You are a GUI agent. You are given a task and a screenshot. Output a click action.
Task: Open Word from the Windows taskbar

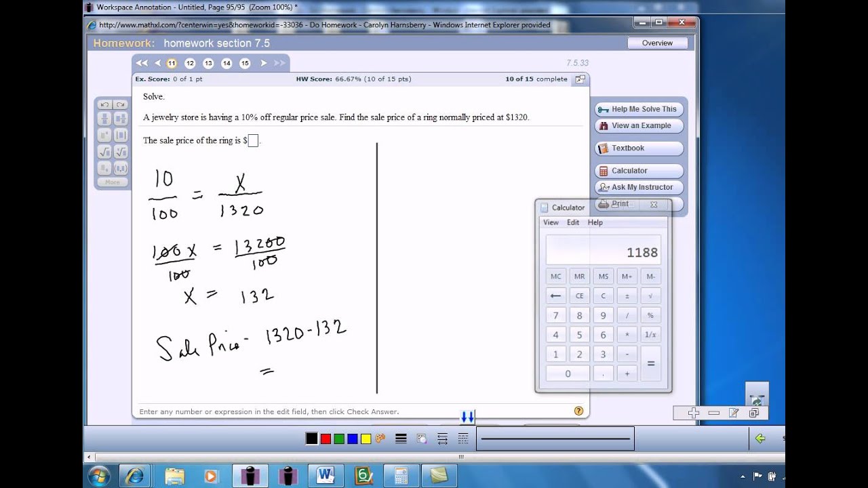(325, 476)
